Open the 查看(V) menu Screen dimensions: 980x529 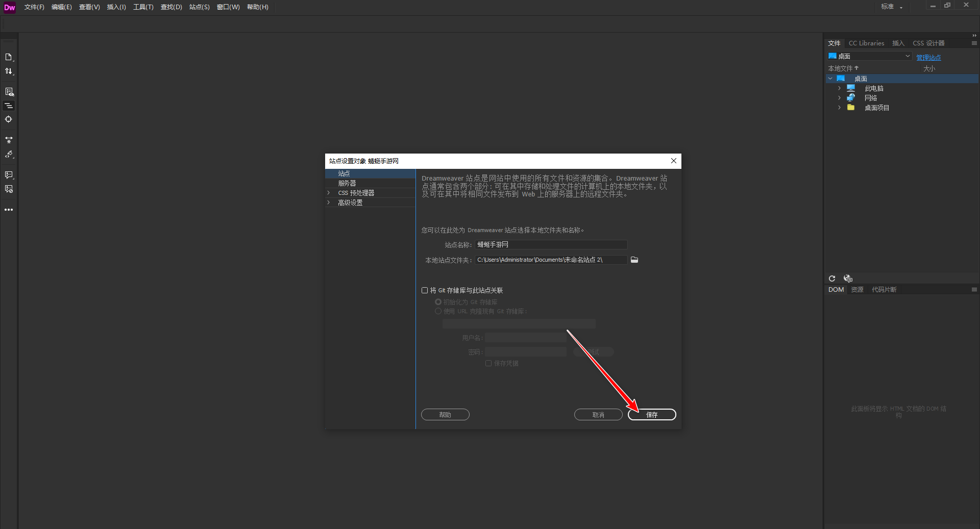(89, 7)
